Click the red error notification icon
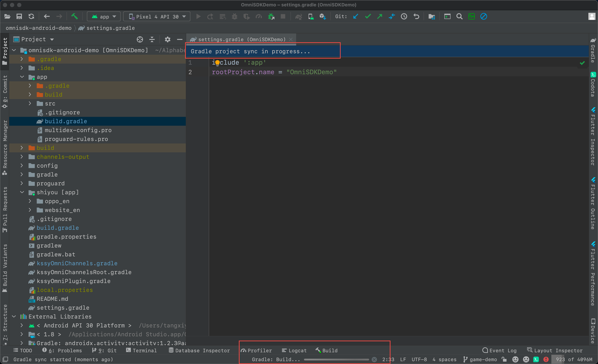Screen dimensions: 598x364 pos(546,360)
